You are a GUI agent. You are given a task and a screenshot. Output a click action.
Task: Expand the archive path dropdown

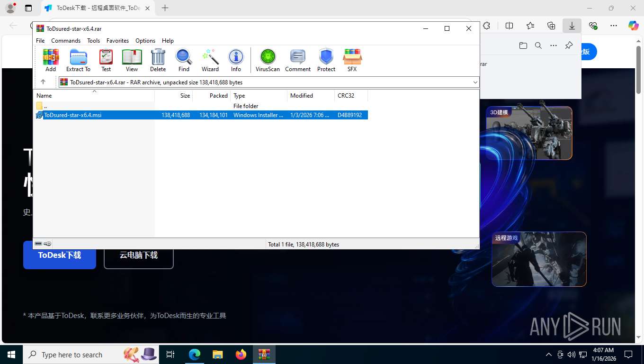pyautogui.click(x=475, y=82)
